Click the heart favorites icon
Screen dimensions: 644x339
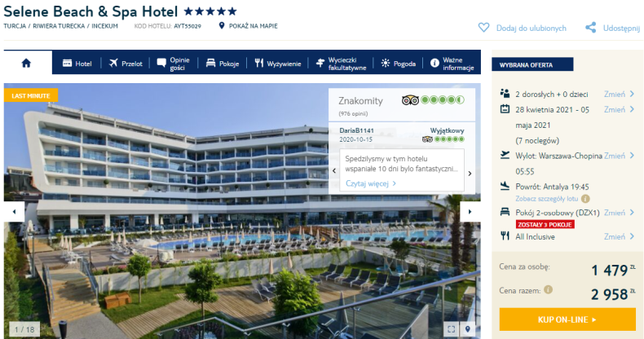pos(484,28)
